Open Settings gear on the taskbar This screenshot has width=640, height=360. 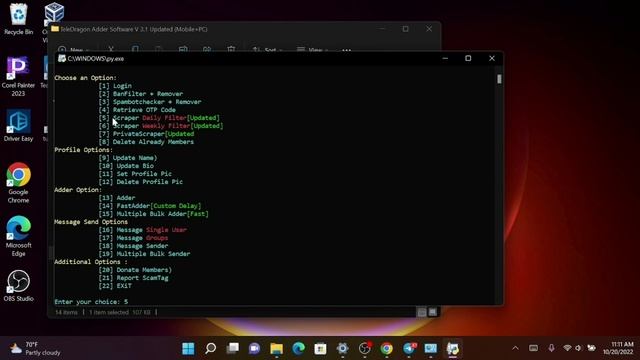coord(342,348)
